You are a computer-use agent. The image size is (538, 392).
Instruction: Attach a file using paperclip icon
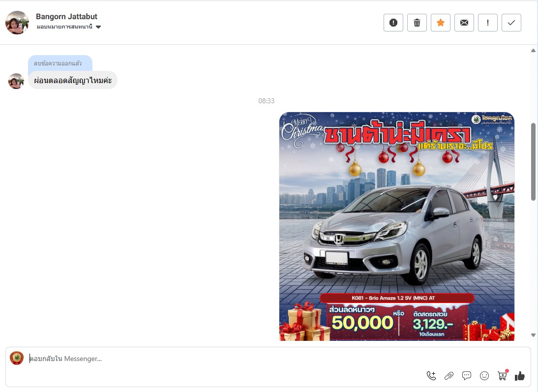tap(449, 376)
